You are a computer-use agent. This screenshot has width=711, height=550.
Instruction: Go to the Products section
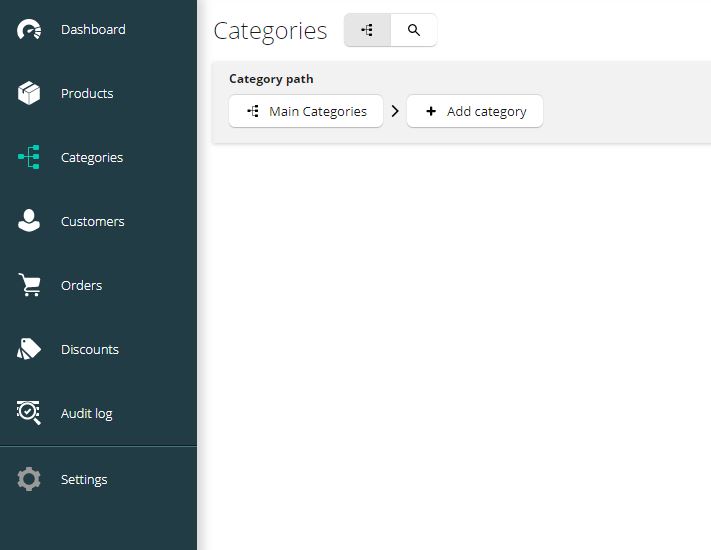click(98, 93)
